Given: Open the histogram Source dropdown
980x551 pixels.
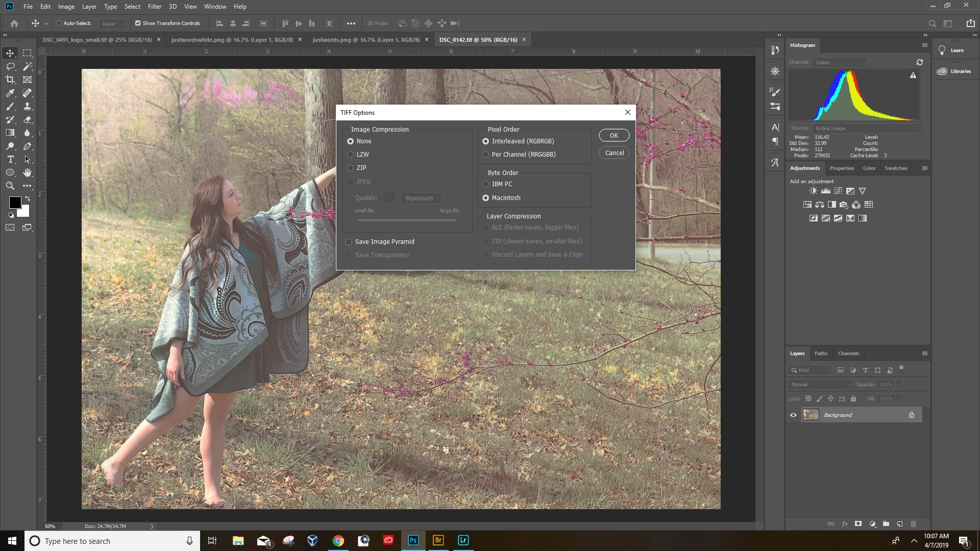Looking at the screenshot, I should 867,129.
